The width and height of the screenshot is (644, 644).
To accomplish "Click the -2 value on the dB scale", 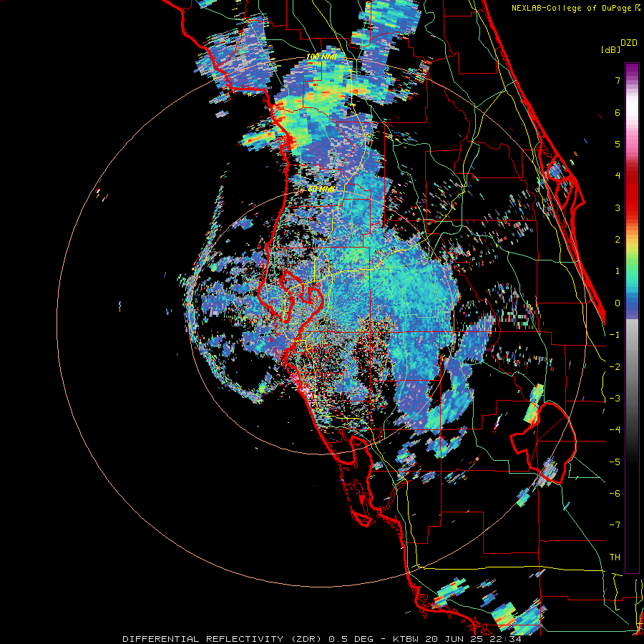I will pyautogui.click(x=615, y=367).
